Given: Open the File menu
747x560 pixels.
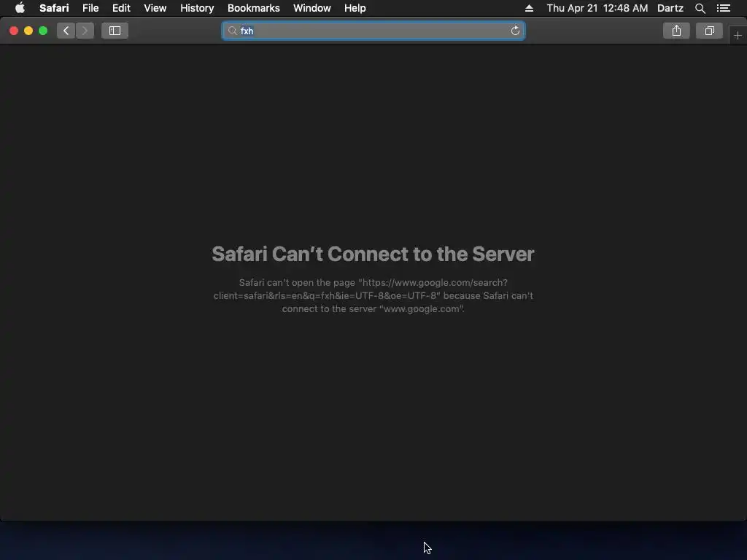Looking at the screenshot, I should click(x=90, y=8).
